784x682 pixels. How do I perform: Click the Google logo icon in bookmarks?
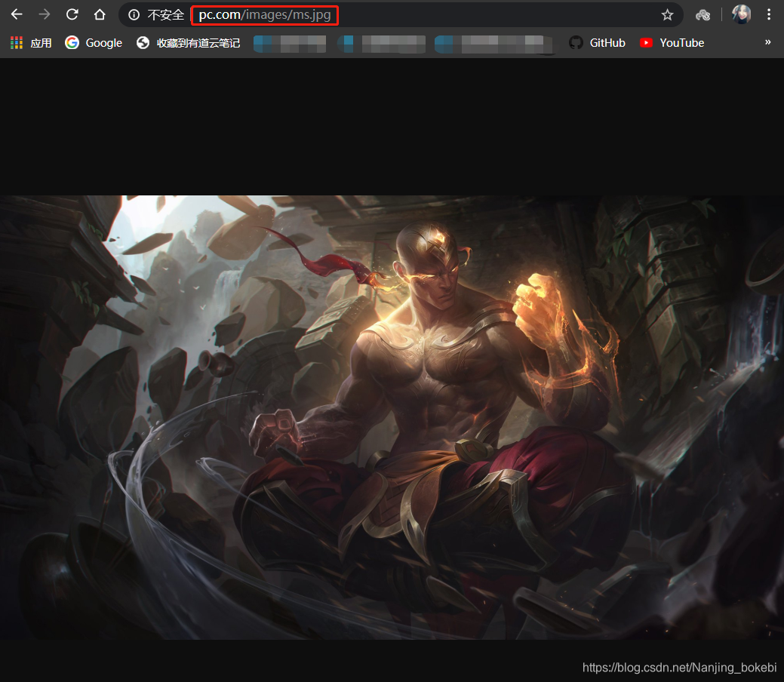click(x=72, y=43)
